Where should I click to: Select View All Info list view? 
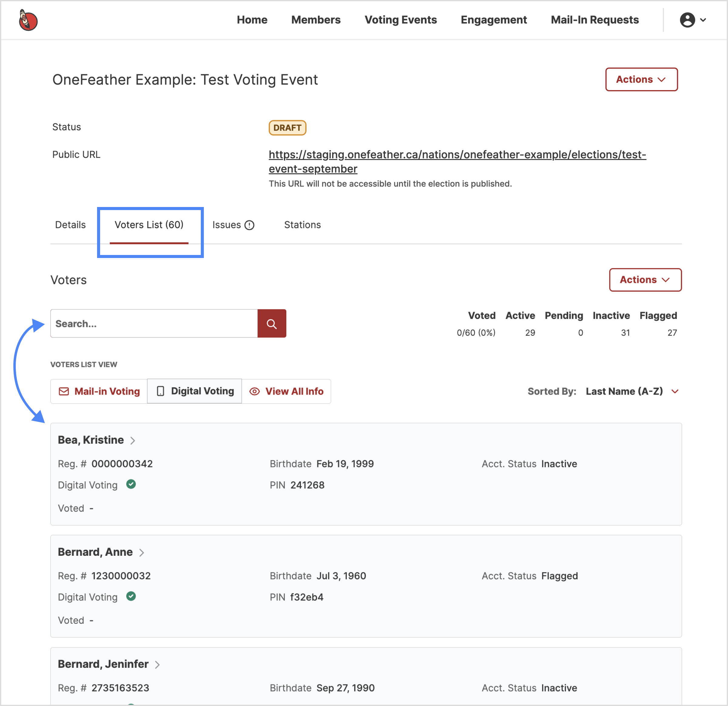pyautogui.click(x=286, y=391)
